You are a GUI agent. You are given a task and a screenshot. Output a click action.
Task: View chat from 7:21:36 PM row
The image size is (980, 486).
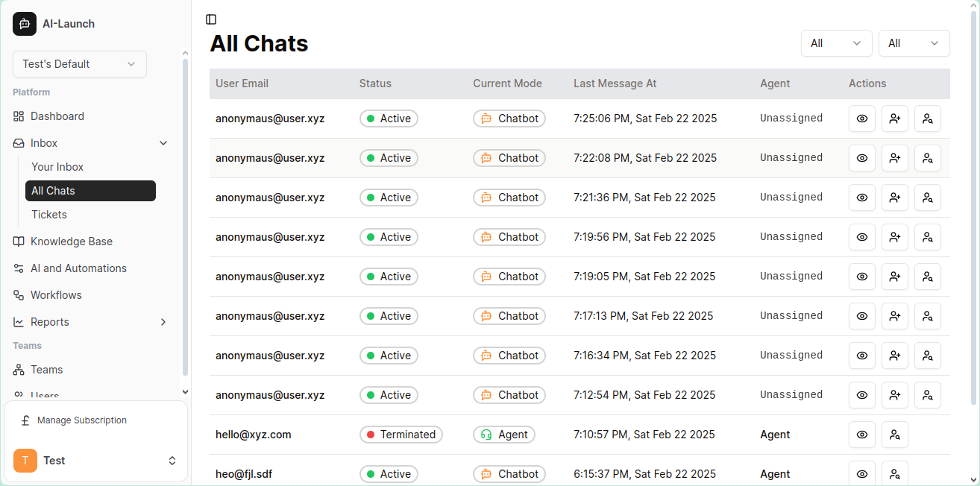coord(862,198)
